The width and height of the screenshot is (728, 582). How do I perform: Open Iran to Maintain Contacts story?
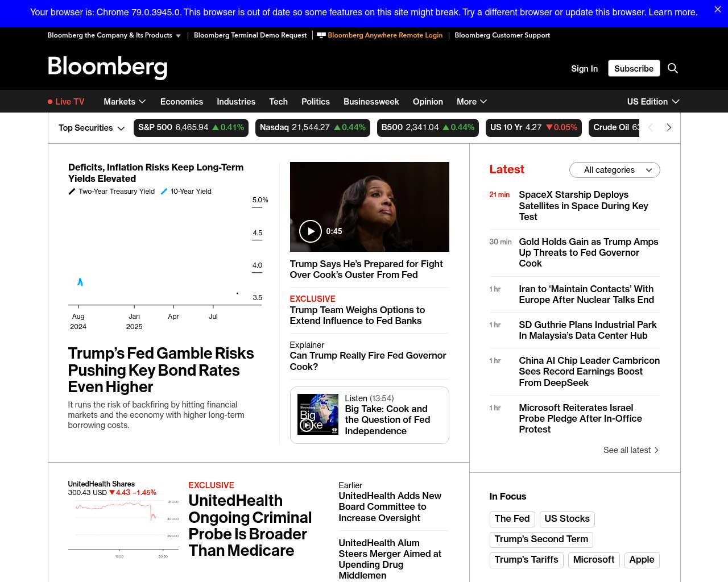(586, 294)
